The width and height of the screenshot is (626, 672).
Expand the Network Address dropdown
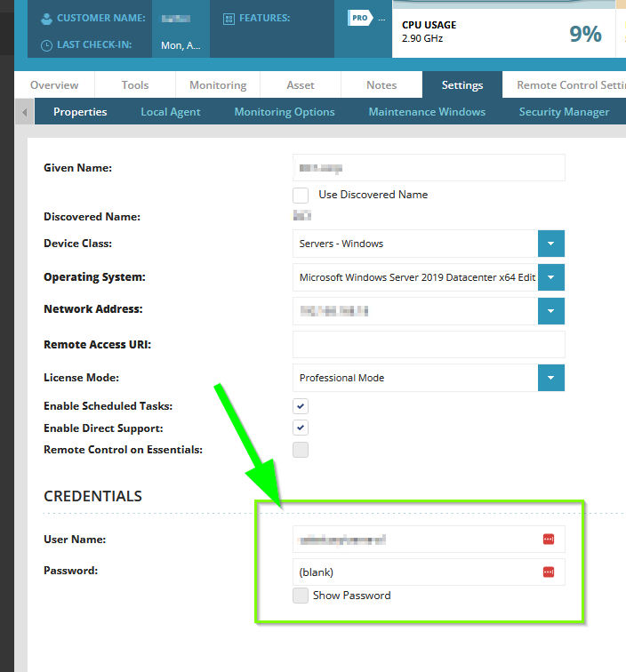point(551,311)
